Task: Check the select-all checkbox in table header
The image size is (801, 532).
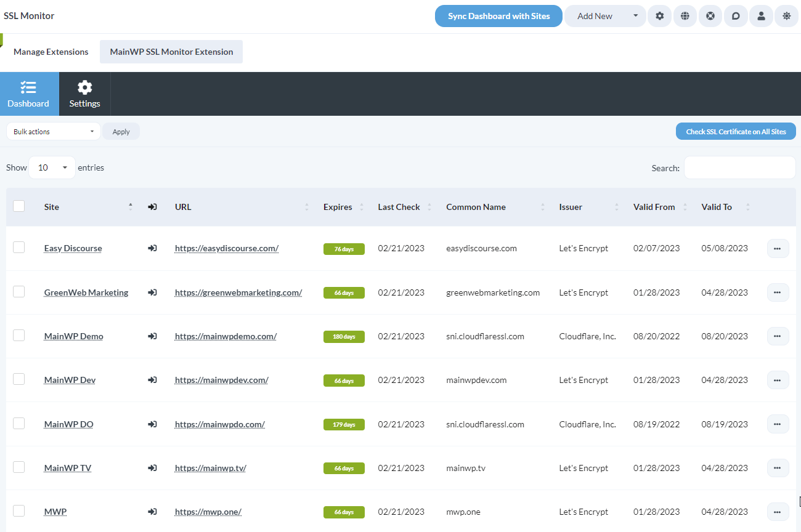Action: (x=18, y=206)
